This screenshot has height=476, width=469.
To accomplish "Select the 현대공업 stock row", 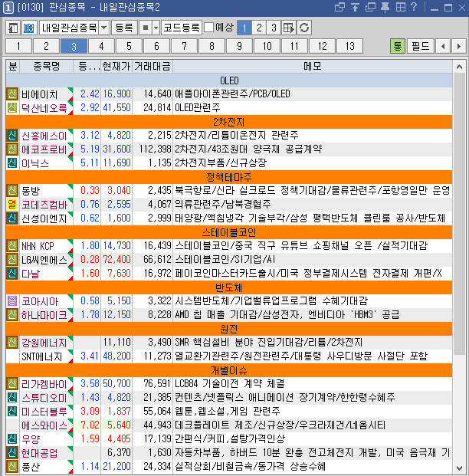I will (x=229, y=453).
